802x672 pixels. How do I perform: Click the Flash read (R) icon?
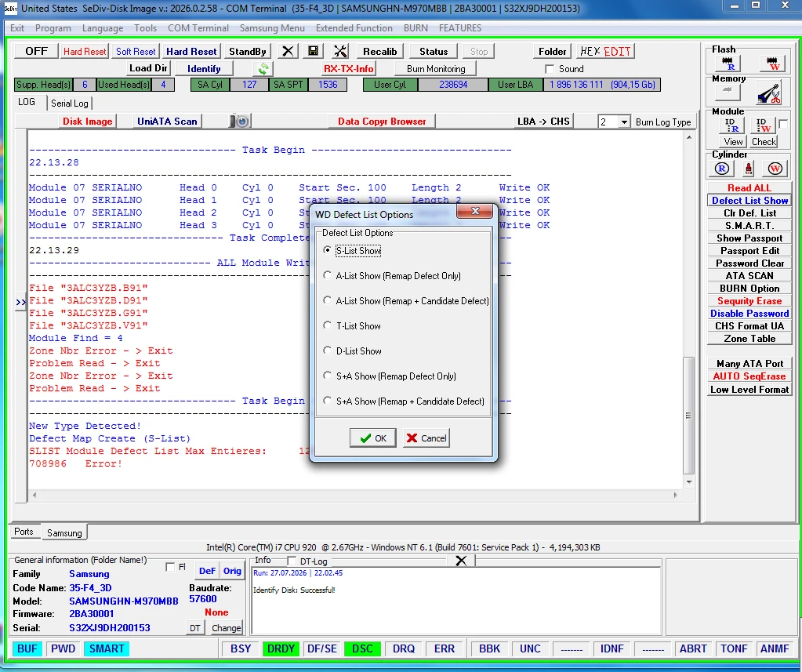point(727,64)
